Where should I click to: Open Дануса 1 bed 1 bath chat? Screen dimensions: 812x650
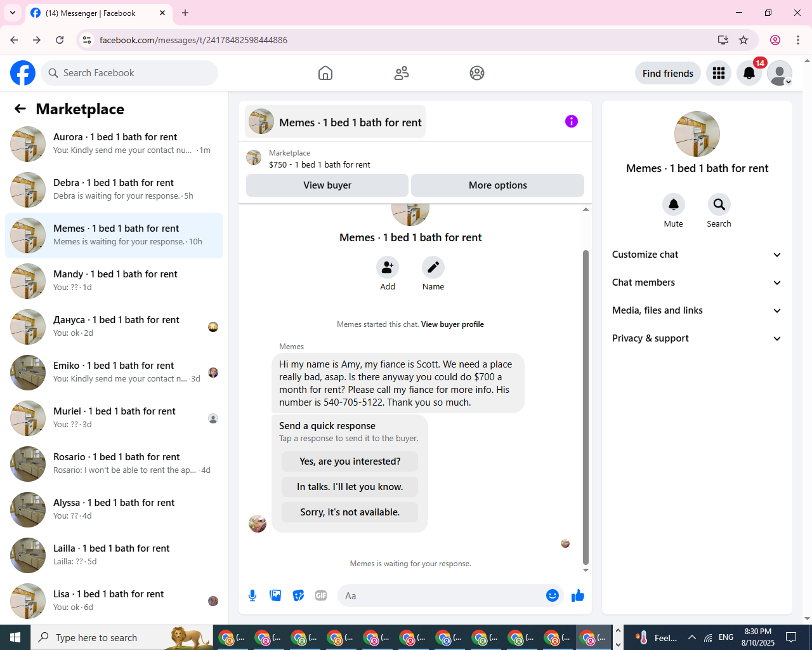(114, 327)
